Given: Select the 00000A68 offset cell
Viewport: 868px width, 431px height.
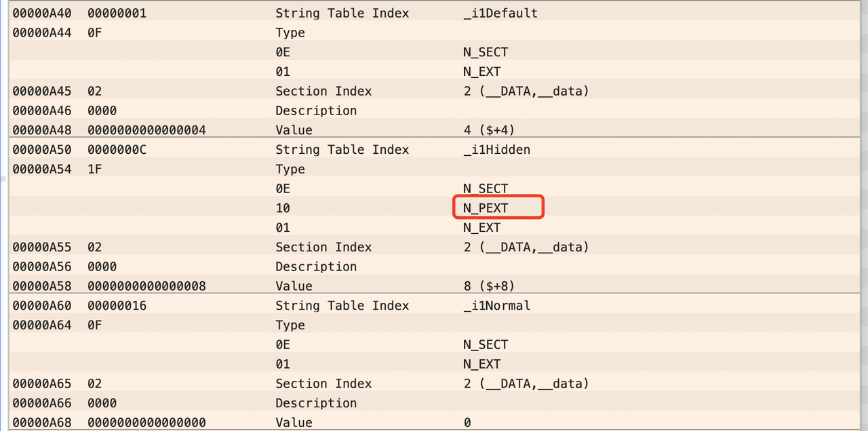Looking at the screenshot, I should pos(41,422).
